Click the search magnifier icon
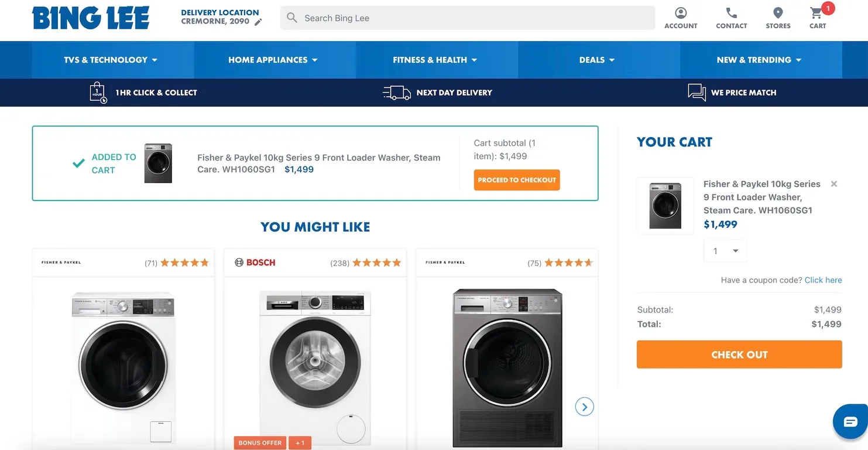This screenshot has height=450, width=868. (x=291, y=18)
